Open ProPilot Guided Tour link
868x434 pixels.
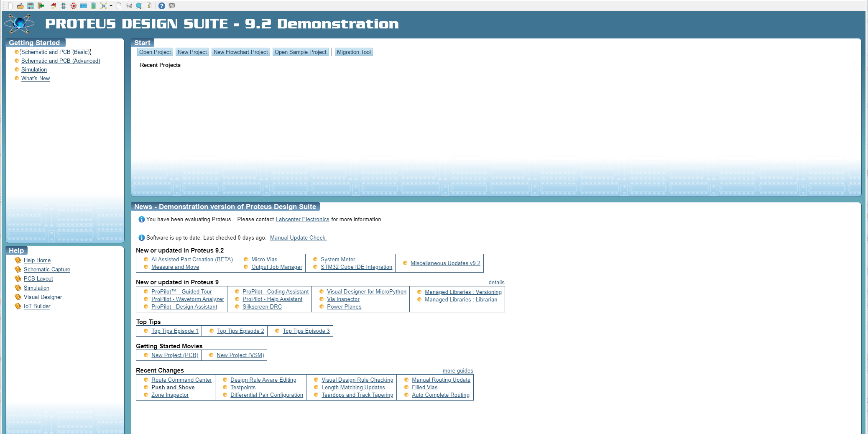(181, 292)
